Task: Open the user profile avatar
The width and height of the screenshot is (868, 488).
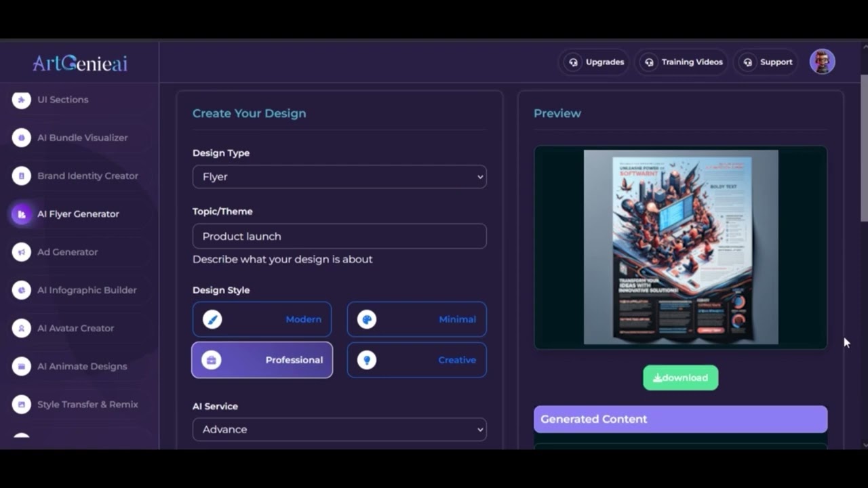Action: click(x=823, y=62)
